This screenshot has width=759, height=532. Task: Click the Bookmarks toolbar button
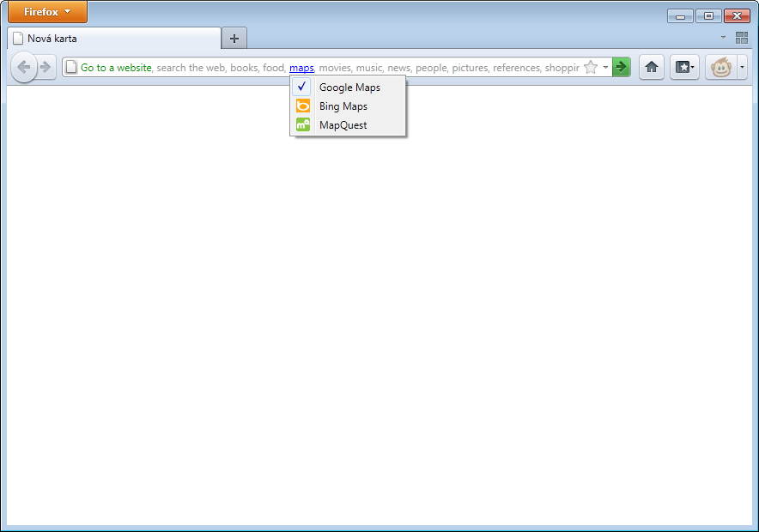click(684, 67)
